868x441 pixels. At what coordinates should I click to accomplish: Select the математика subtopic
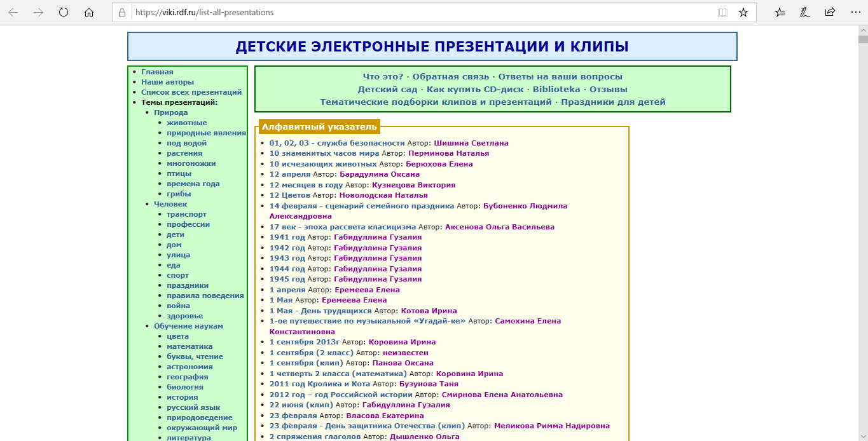click(x=189, y=346)
